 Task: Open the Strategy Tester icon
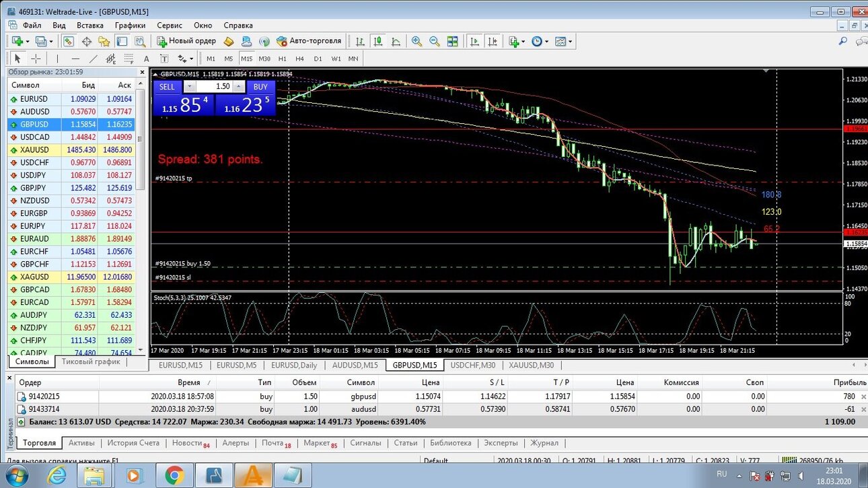tap(139, 41)
